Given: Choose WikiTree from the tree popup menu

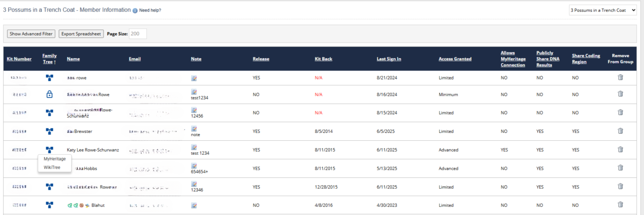Looking at the screenshot, I should click(x=52, y=167).
